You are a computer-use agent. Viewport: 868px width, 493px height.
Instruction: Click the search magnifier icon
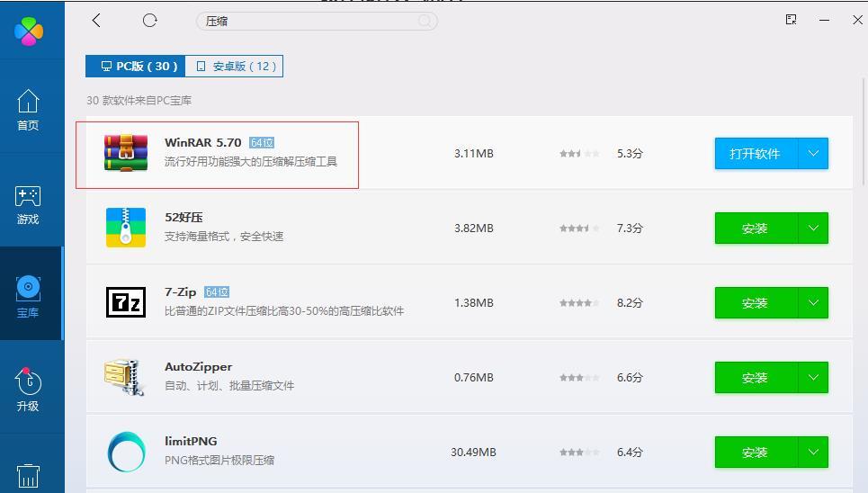click(x=425, y=21)
